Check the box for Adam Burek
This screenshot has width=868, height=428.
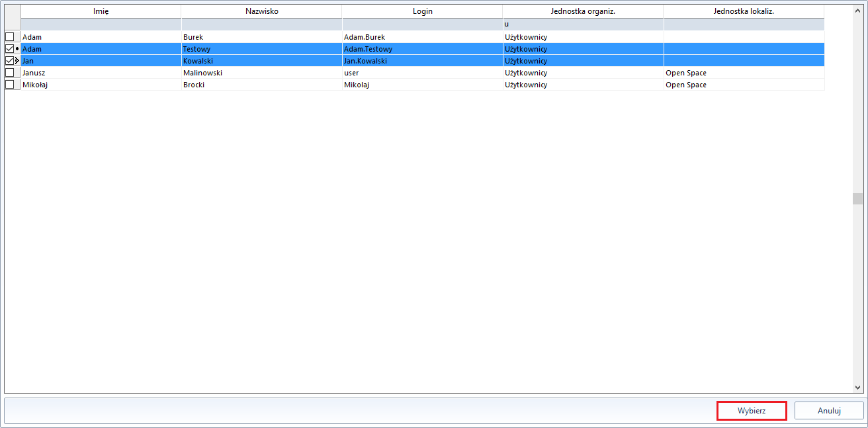tap(9, 36)
